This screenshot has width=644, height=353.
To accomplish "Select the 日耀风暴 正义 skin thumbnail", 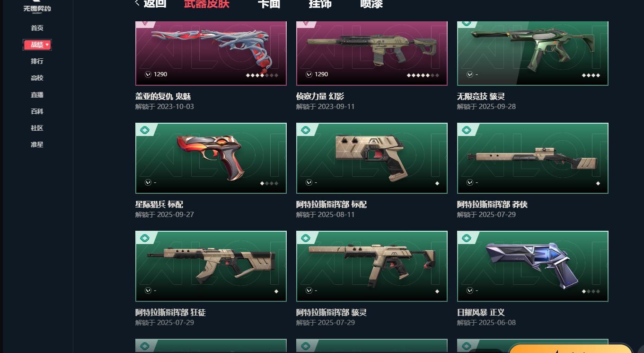I will point(532,266).
